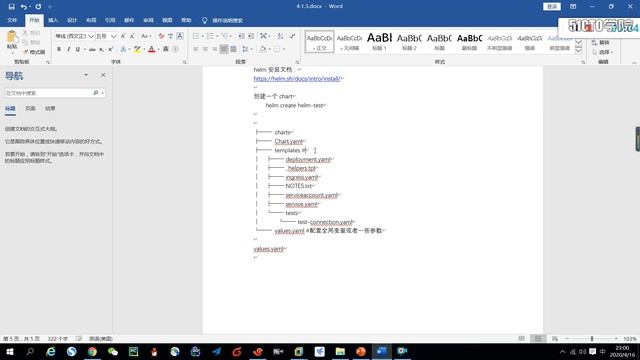Apply yellow text highlight color
This screenshot has width=640, height=360.
[137, 49]
